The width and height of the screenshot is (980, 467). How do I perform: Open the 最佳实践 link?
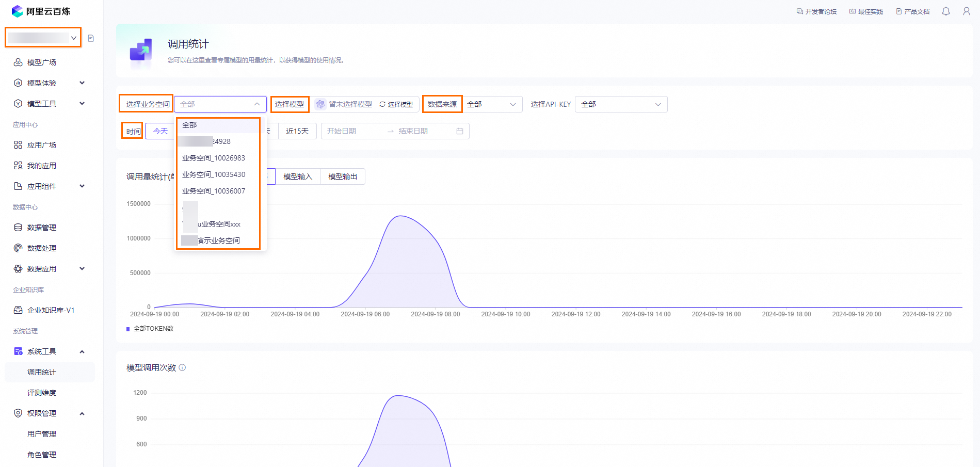coord(866,11)
